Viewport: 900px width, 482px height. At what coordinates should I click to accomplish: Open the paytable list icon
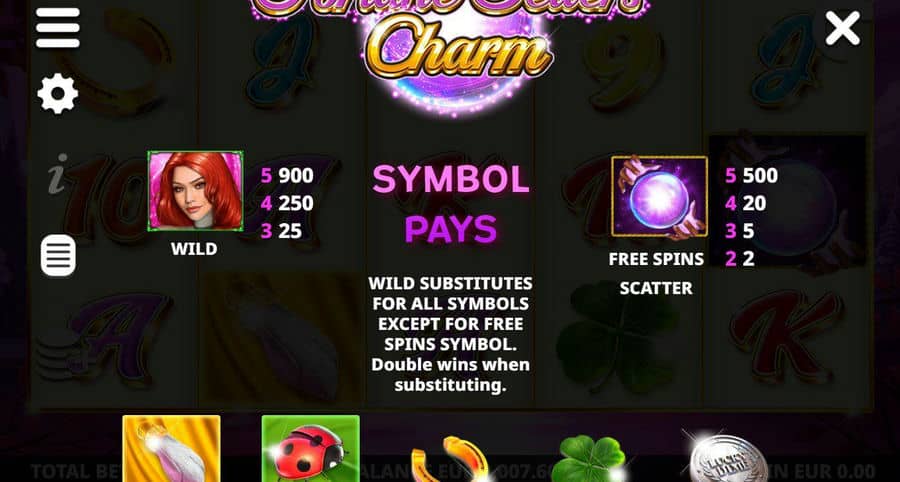[x=58, y=255]
